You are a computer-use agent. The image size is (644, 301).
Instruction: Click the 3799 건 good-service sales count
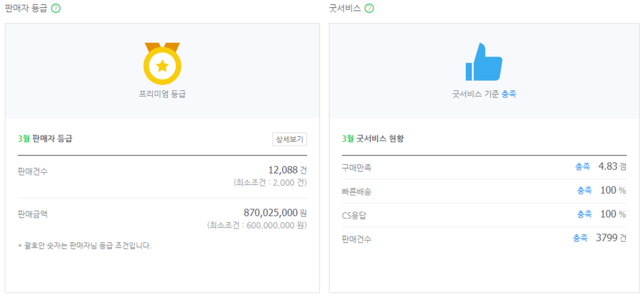coord(611,238)
